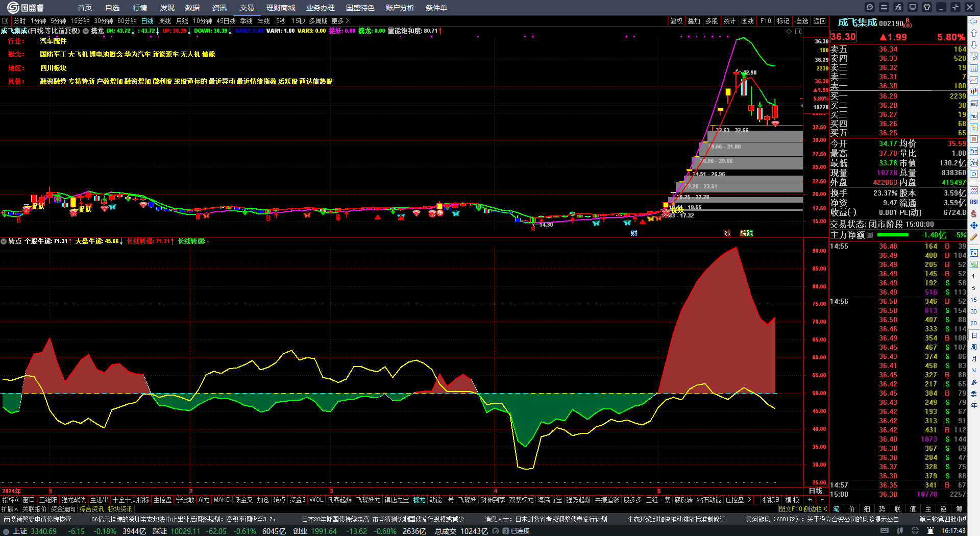980x536 pixels.
Task: Click the candlestick icon in the status bar
Action: click(900, 531)
